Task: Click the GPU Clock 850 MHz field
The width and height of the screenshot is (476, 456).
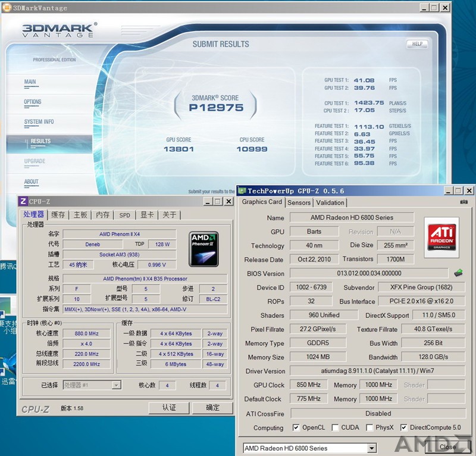Action: [308, 385]
